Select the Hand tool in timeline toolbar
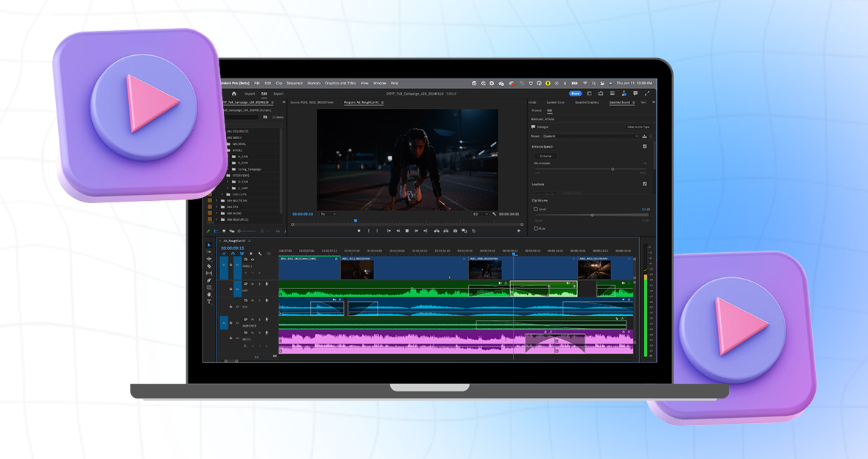 pyautogui.click(x=209, y=294)
